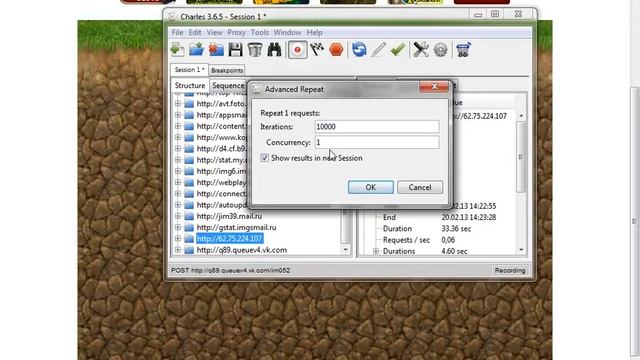Open the View menu

coord(214,32)
